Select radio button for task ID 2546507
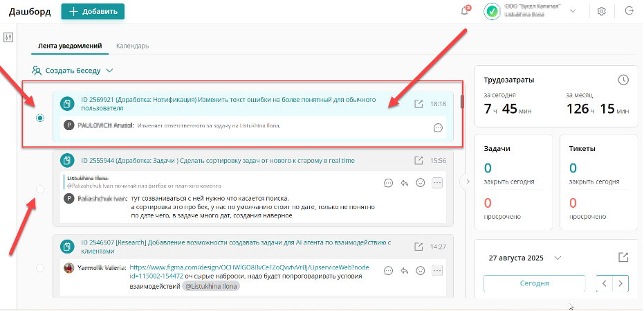The width and height of the screenshot is (644, 311). [40, 268]
